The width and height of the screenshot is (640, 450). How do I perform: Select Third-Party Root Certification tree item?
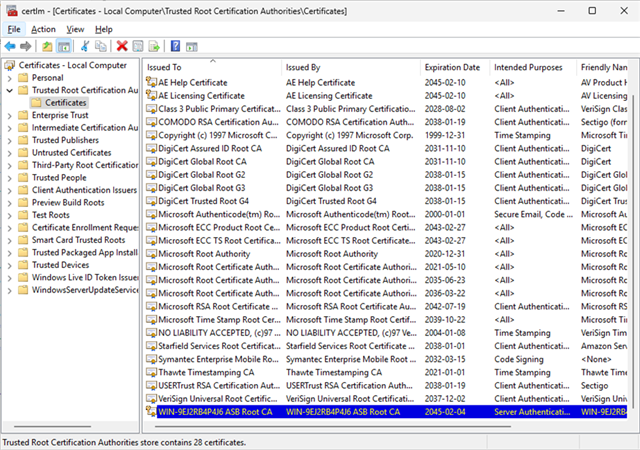point(85,165)
